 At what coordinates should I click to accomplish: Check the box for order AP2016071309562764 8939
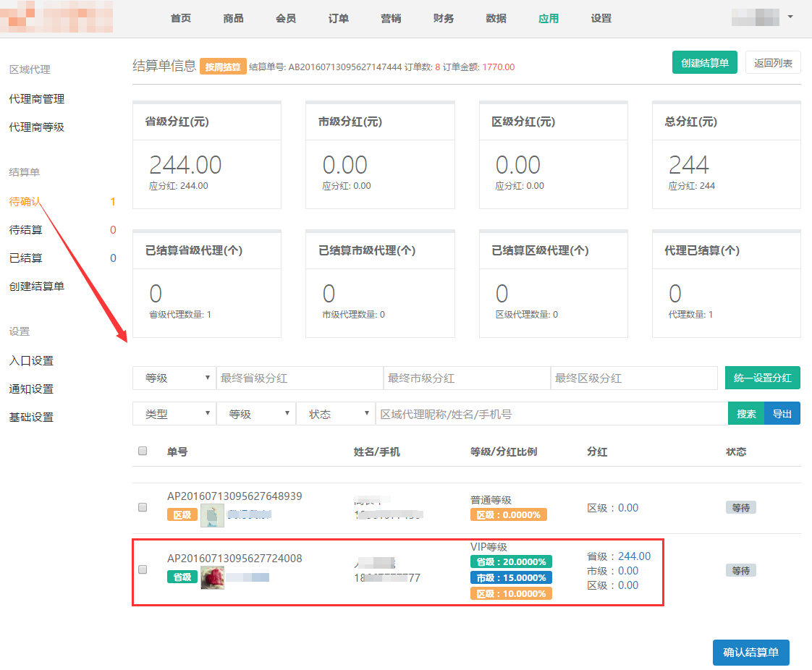[x=143, y=507]
